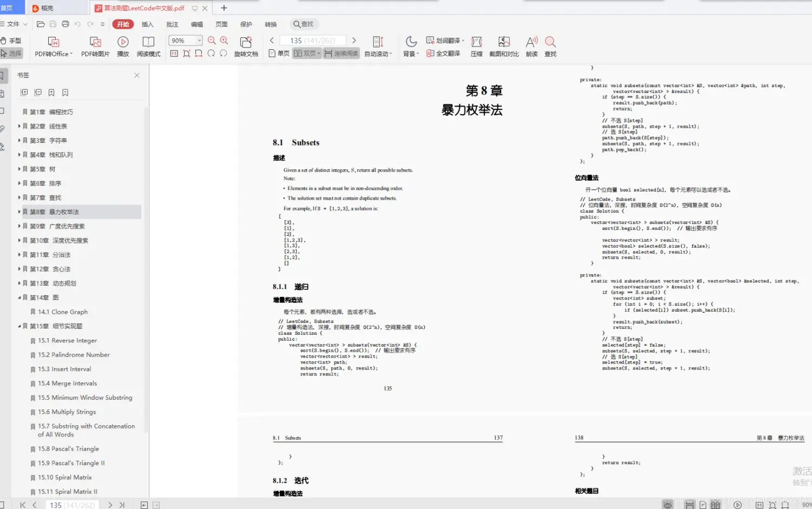Select the 插入 ribbon tab
812x509 pixels.
coord(147,24)
